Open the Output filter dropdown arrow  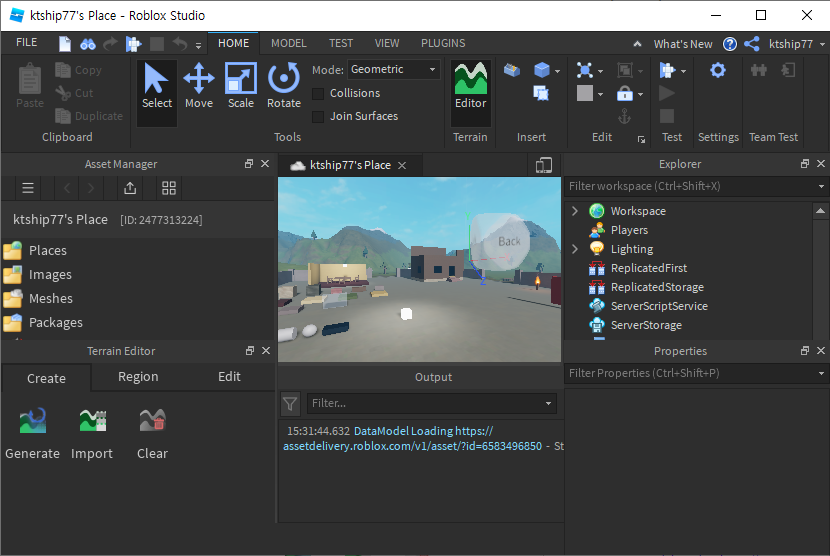[548, 403]
